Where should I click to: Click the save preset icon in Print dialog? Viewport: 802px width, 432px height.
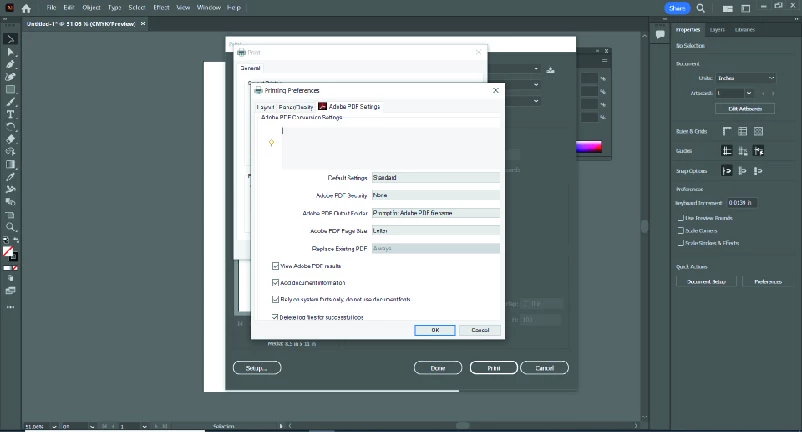tap(550, 70)
